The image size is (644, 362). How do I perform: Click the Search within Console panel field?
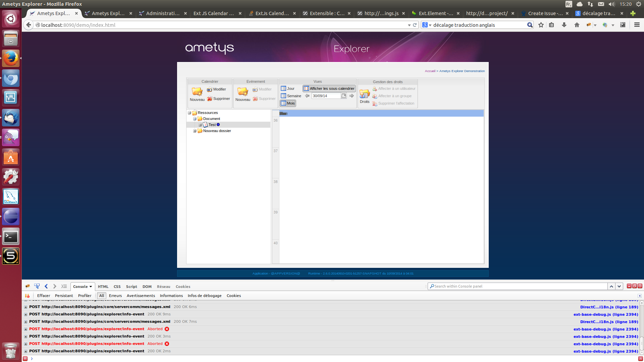518,286
